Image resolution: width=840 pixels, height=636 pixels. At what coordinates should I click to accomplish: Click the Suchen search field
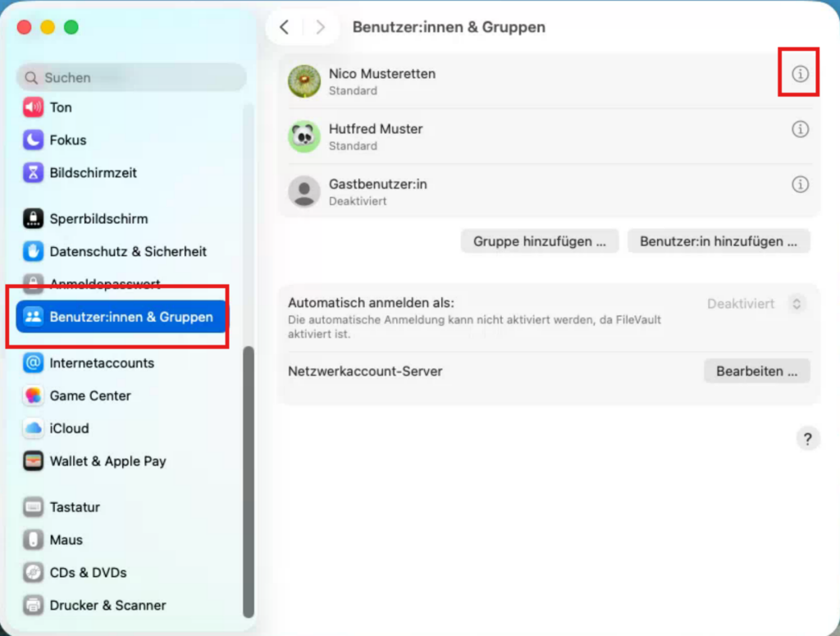[131, 78]
